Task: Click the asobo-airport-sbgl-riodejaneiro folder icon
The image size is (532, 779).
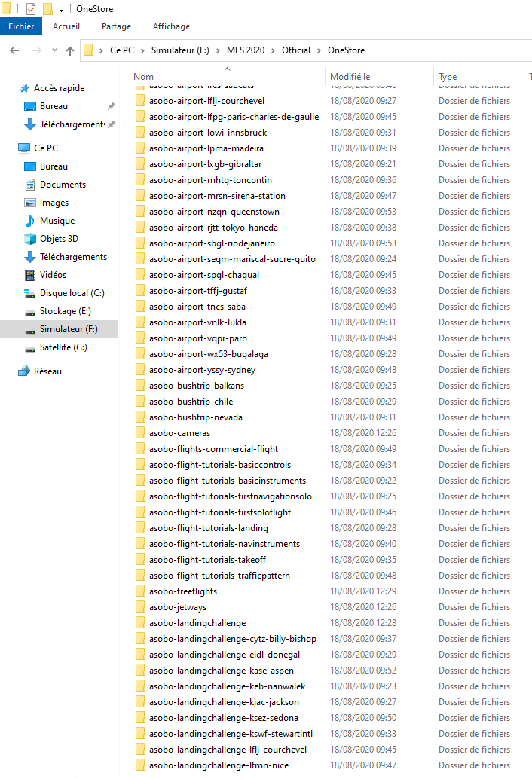Action: [141, 243]
